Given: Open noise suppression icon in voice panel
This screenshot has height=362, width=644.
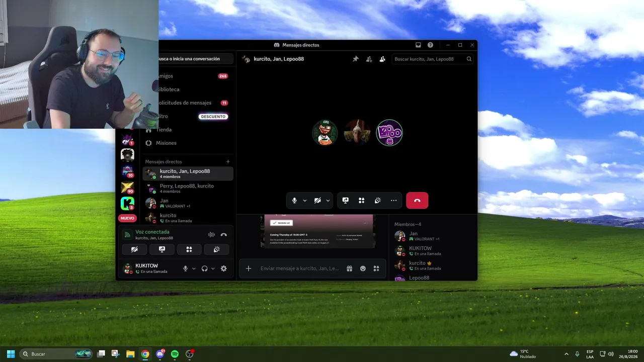Looking at the screenshot, I should point(211,235).
